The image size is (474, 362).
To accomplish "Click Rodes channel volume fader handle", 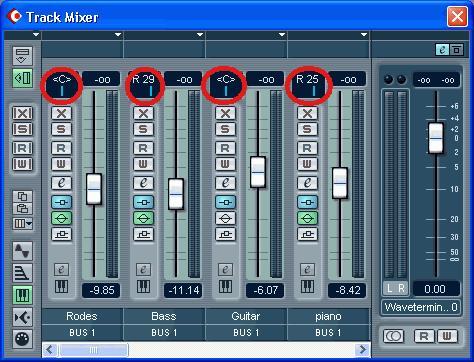I will coord(94,189).
